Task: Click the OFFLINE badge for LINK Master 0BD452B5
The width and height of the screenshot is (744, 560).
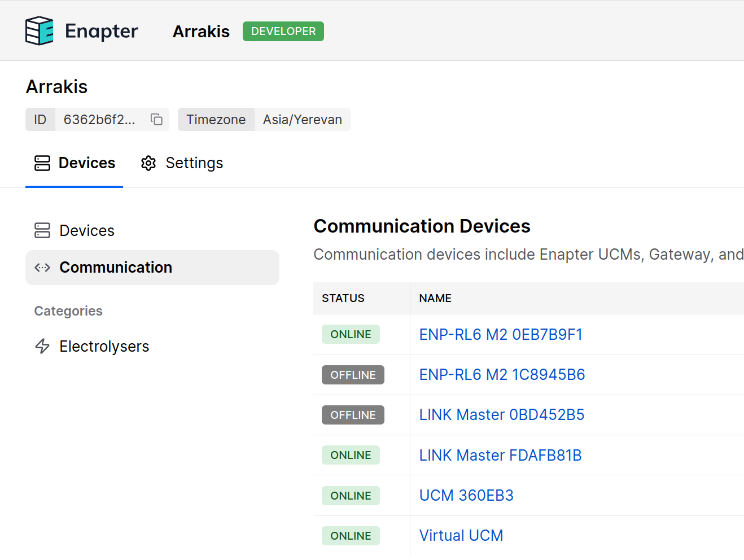Action: click(353, 415)
